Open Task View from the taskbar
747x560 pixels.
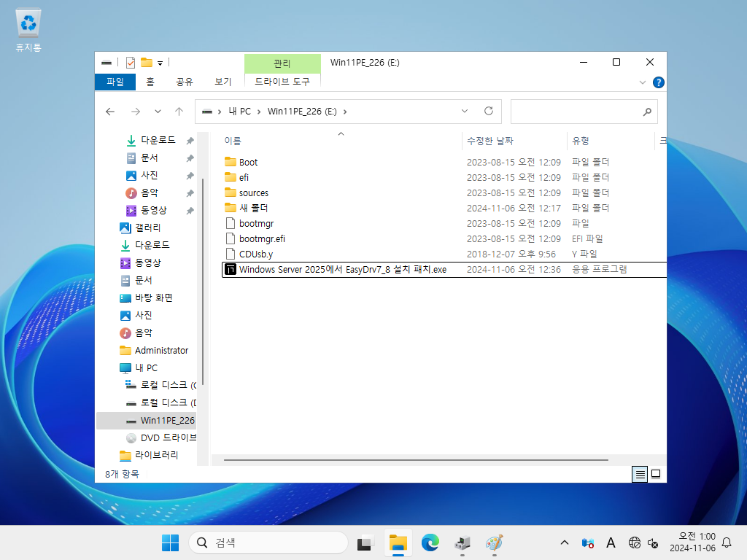point(365,542)
